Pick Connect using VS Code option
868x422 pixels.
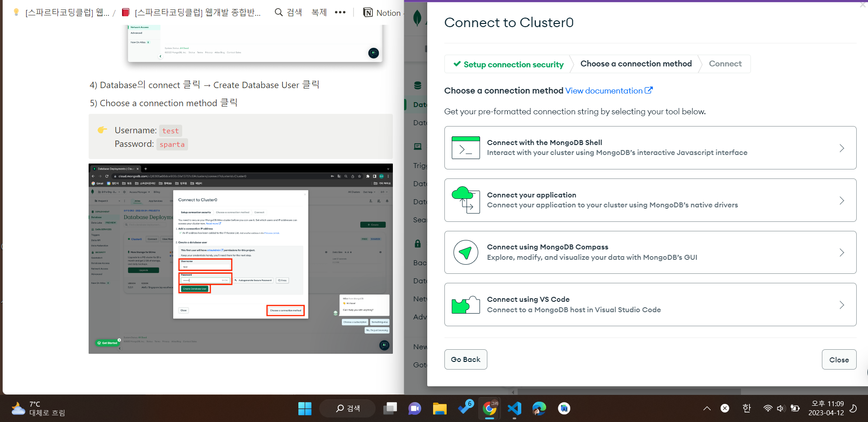(x=650, y=305)
